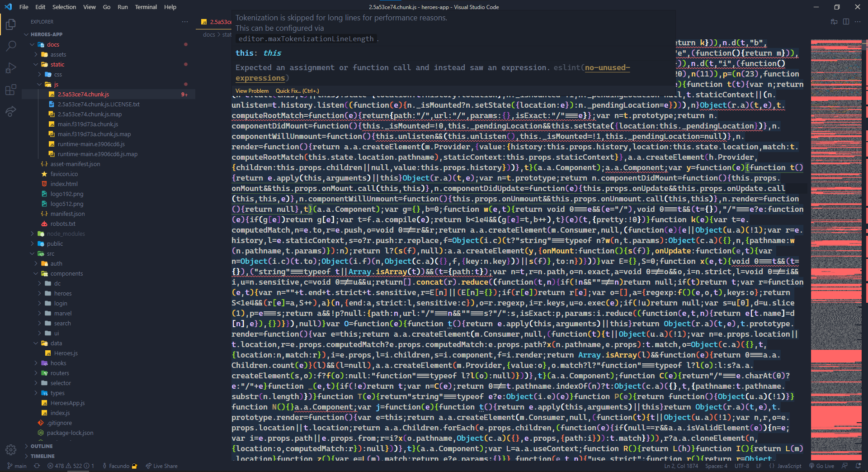Expand the assets folder
Screen dimensions: 868x472
click(x=58, y=54)
